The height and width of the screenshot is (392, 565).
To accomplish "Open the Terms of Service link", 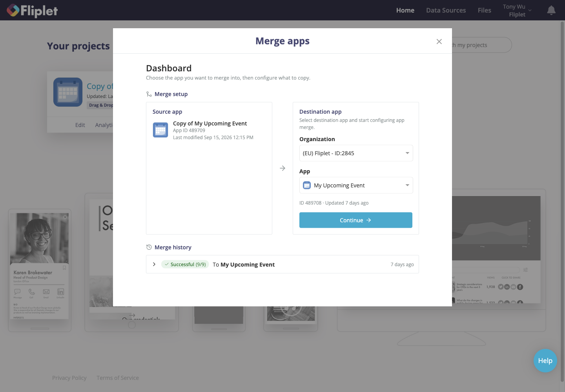I will pyautogui.click(x=118, y=378).
